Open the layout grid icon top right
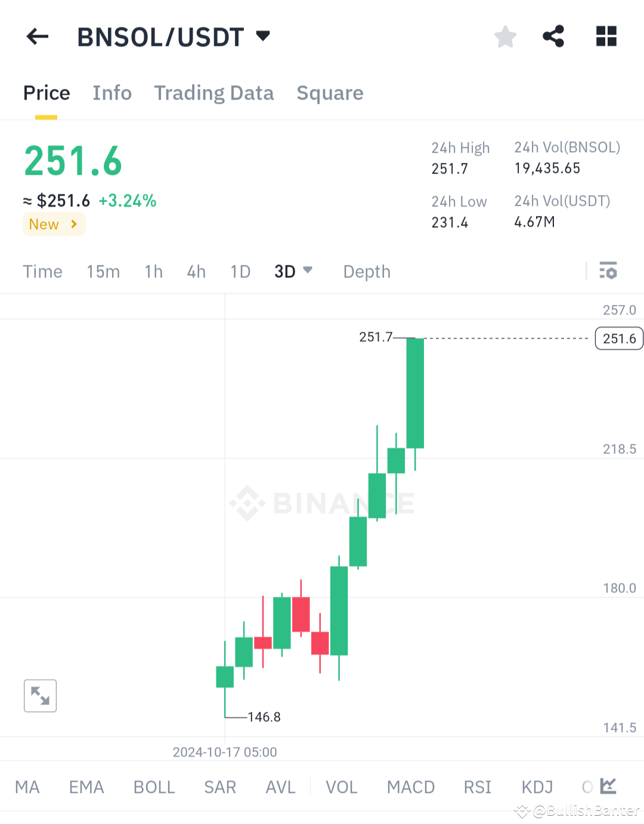This screenshot has width=644, height=824. (x=606, y=36)
